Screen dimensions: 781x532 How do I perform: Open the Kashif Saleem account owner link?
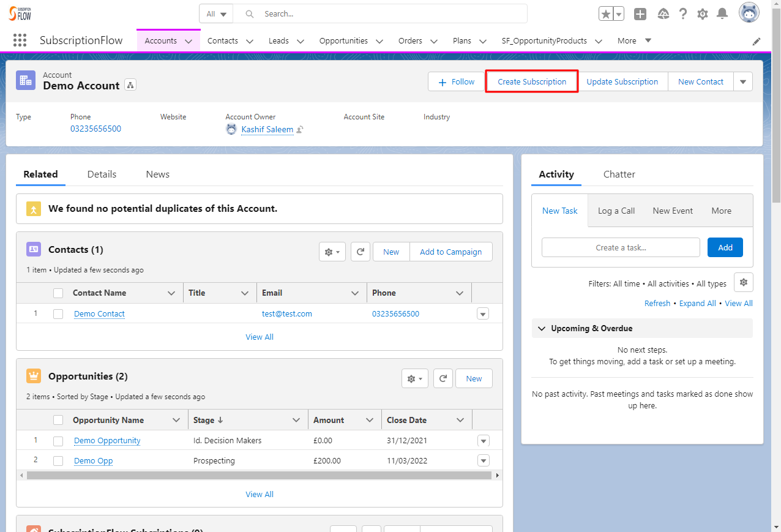(267, 129)
